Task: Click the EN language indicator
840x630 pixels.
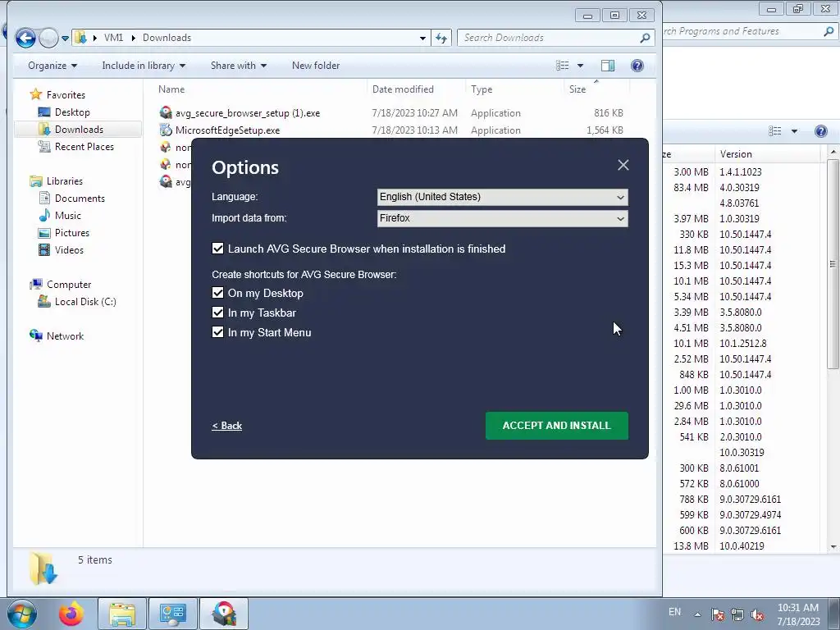Action: [674, 612]
